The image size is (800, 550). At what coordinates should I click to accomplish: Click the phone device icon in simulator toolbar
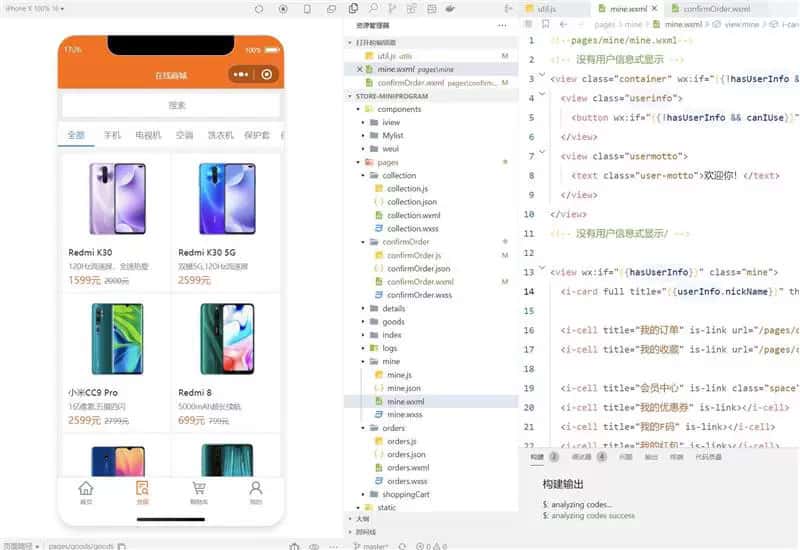[x=307, y=9]
